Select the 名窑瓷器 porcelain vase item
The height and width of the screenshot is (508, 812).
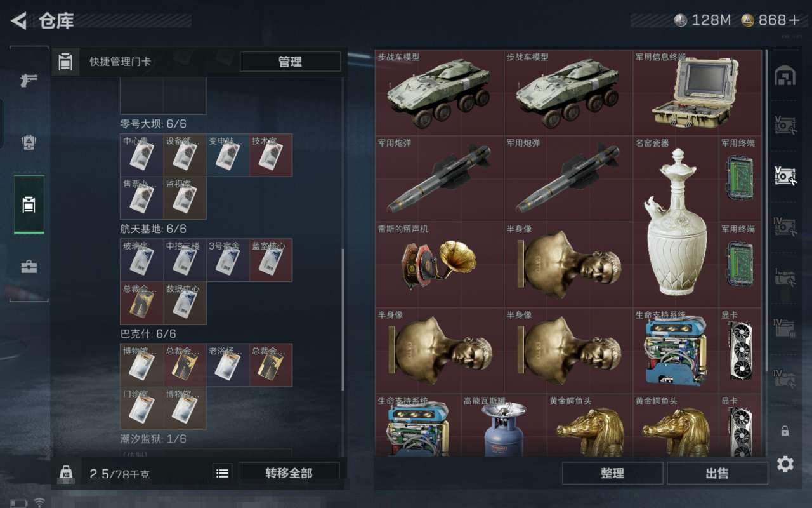[x=676, y=222]
